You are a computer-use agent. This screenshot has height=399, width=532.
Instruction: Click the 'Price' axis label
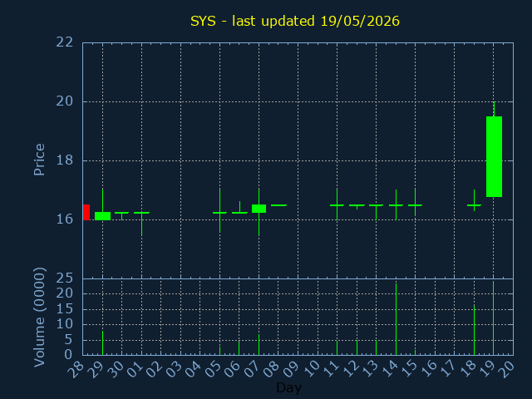pos(39,160)
